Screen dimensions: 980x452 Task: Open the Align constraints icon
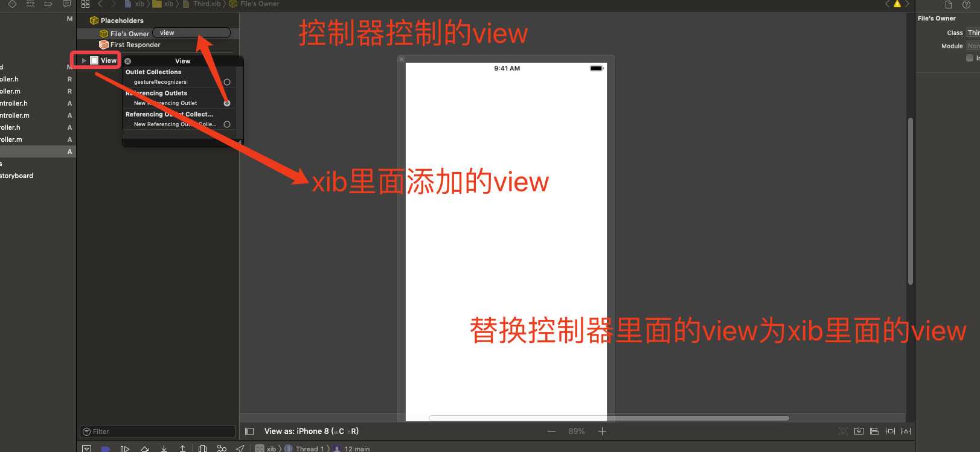tap(874, 431)
